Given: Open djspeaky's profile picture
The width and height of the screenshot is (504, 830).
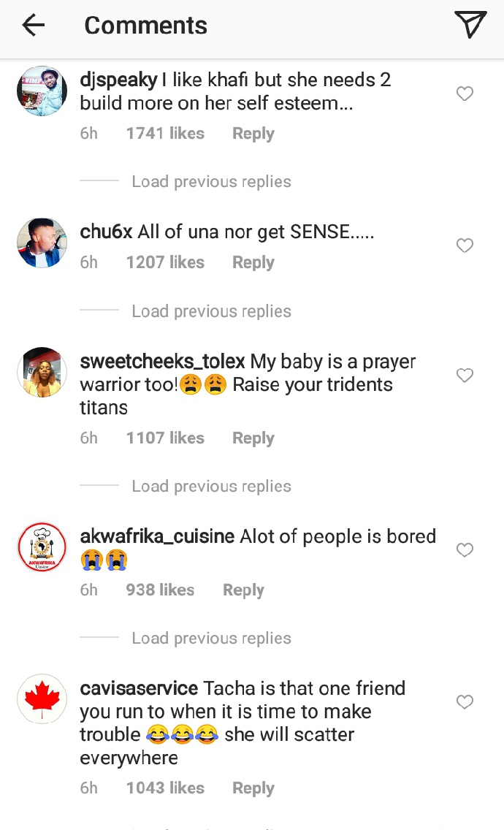Looking at the screenshot, I should [42, 91].
